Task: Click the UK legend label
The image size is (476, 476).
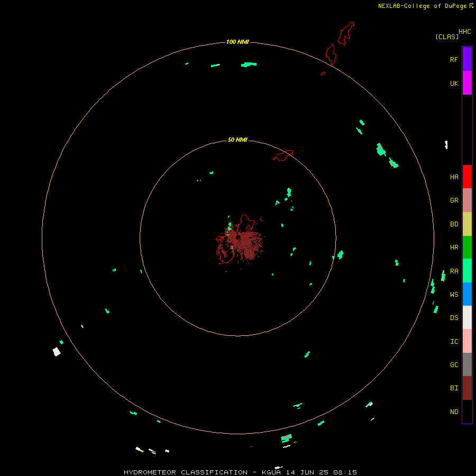Action: click(x=454, y=84)
